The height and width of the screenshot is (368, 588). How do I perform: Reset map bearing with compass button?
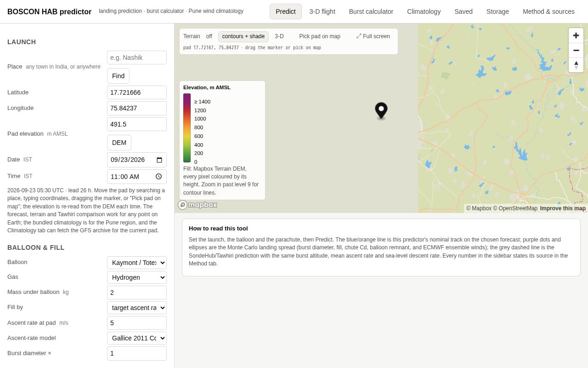[x=576, y=65]
